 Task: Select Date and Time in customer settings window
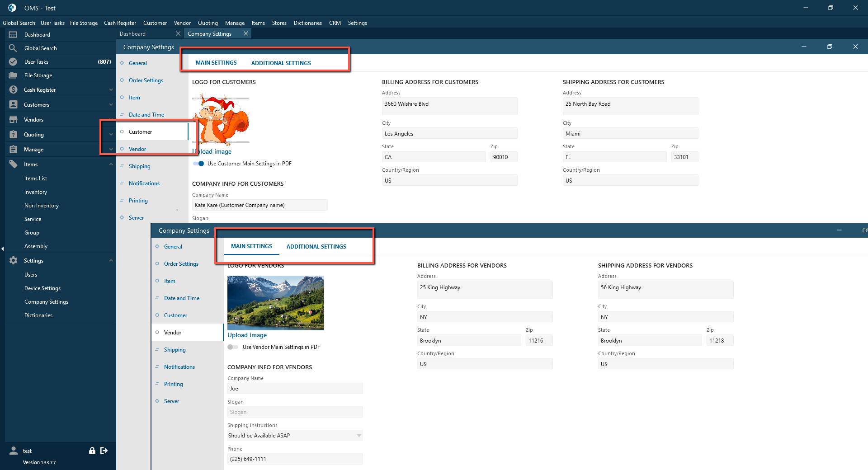(x=146, y=115)
